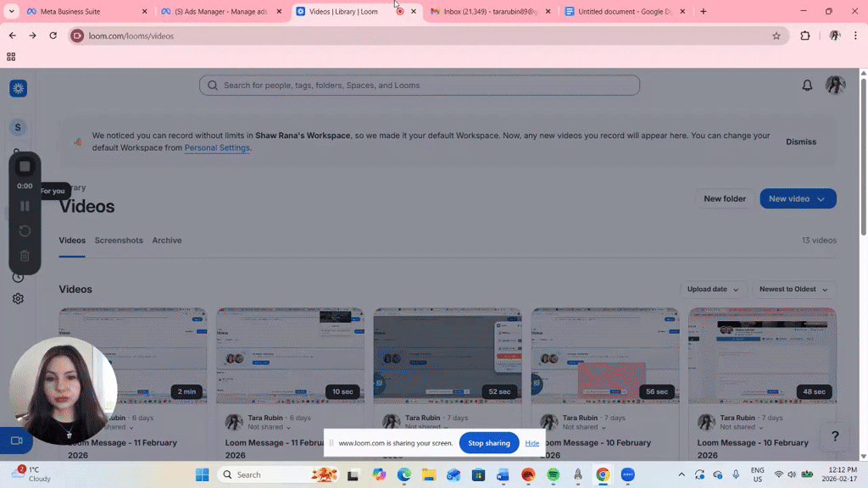
Task: Open the Chrome three-dot menu
Action: tap(855, 36)
